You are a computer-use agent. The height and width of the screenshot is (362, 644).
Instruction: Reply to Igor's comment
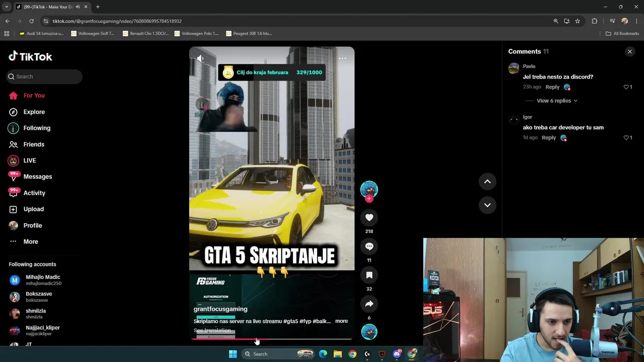548,138
